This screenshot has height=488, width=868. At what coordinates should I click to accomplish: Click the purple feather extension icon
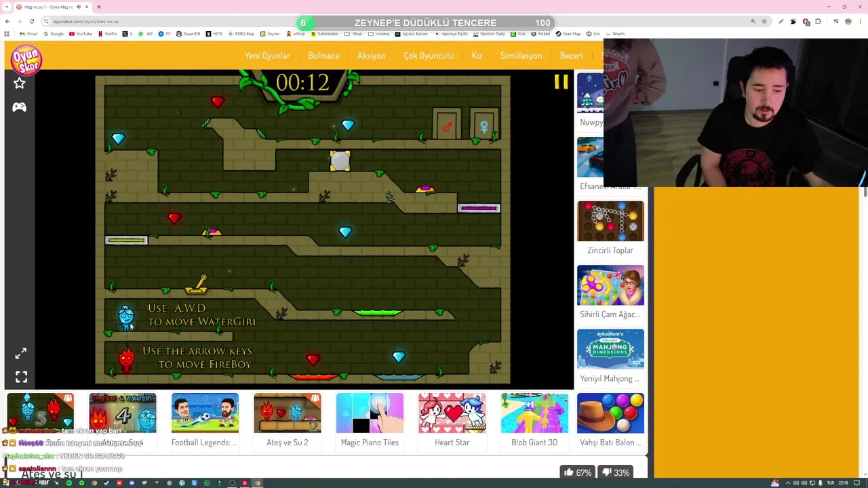coord(781,22)
